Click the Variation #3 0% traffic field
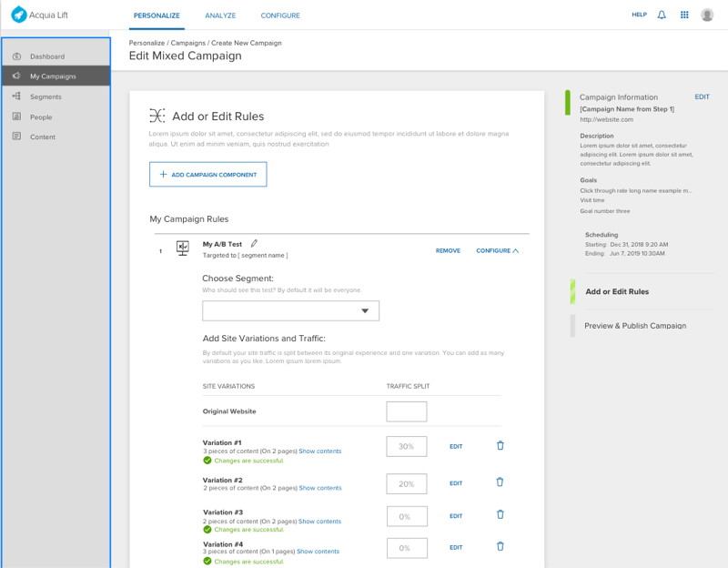728x568 pixels. pyautogui.click(x=407, y=516)
